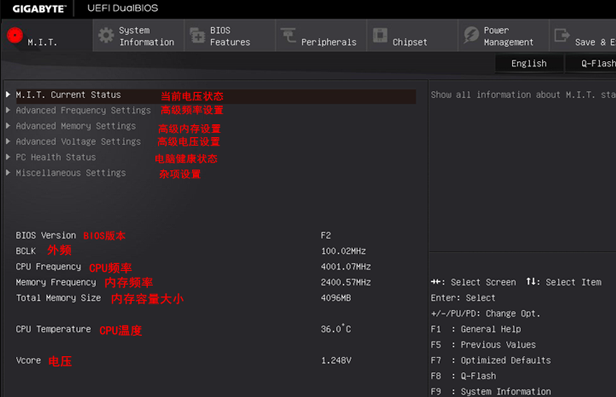Click the Chipset square icon

[x=380, y=35]
